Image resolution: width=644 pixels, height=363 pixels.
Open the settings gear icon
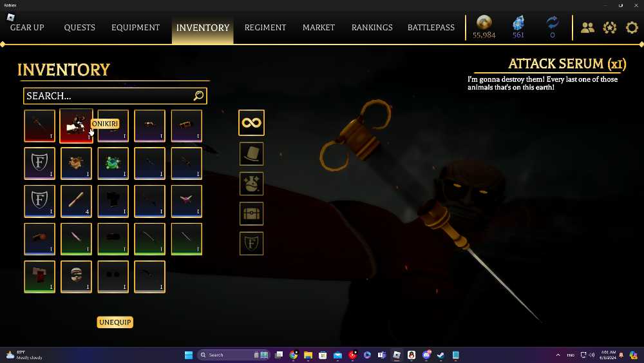[x=632, y=28]
